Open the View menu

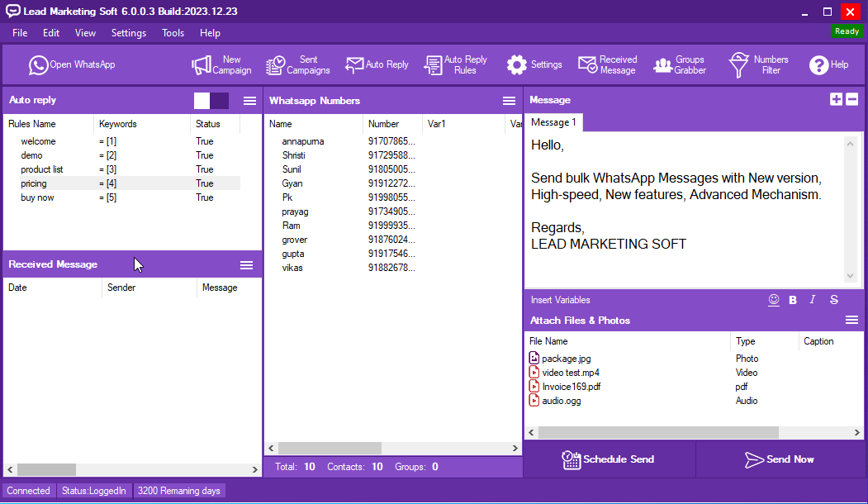click(x=85, y=33)
